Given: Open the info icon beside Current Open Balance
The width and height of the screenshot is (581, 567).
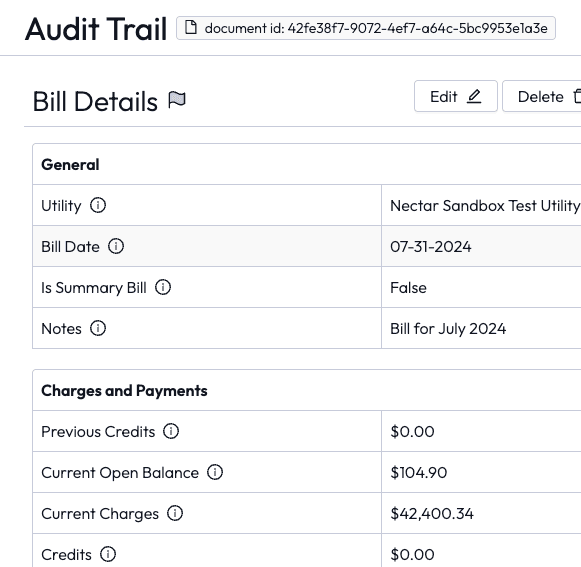Looking at the screenshot, I should coord(215,472).
